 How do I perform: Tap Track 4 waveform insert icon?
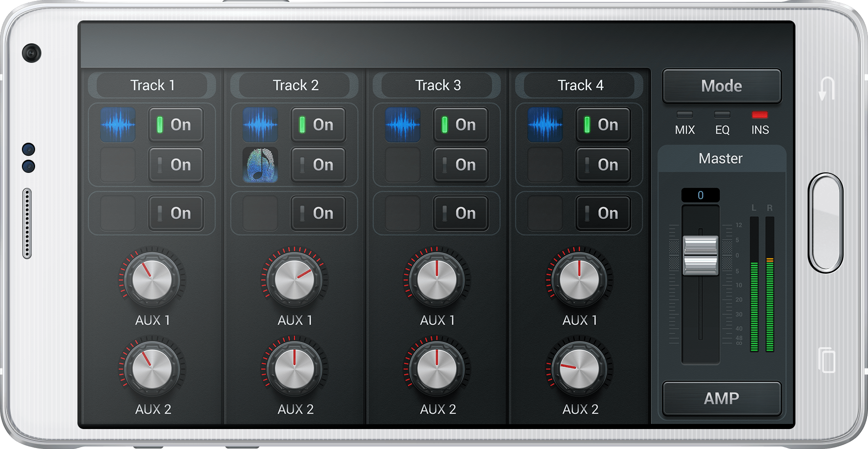click(x=545, y=125)
